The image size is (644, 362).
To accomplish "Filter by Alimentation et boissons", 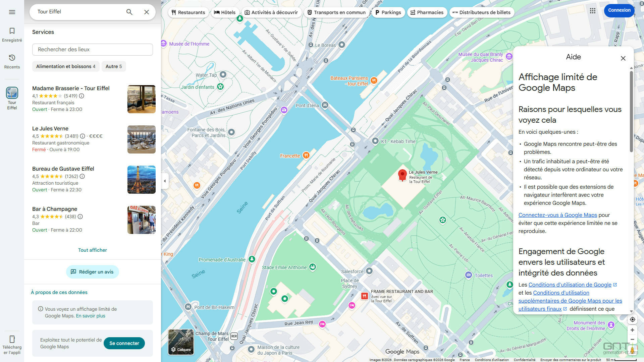I will coord(66,66).
